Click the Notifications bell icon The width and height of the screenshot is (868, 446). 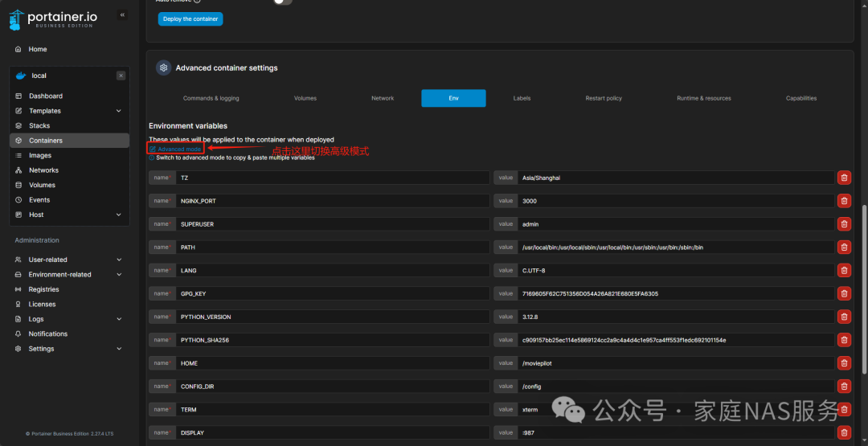(x=18, y=334)
